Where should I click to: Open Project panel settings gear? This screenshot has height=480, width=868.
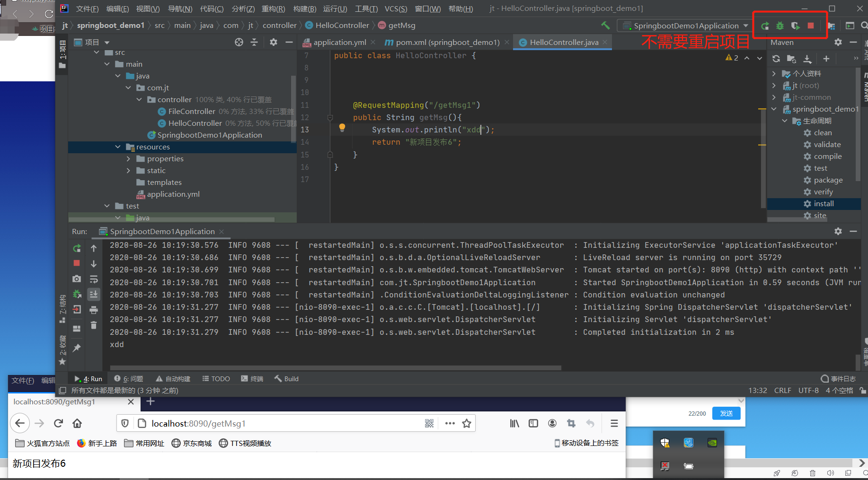pos(274,42)
